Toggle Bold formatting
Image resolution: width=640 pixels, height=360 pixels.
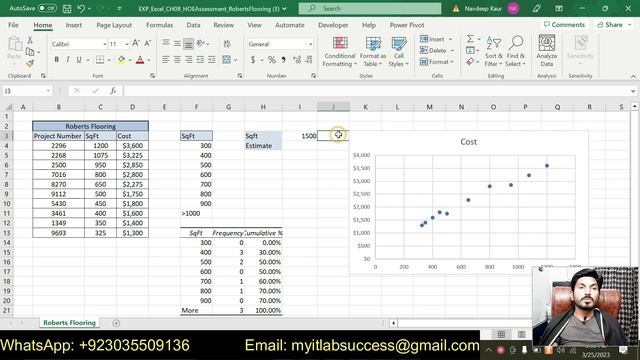pyautogui.click(x=56, y=60)
